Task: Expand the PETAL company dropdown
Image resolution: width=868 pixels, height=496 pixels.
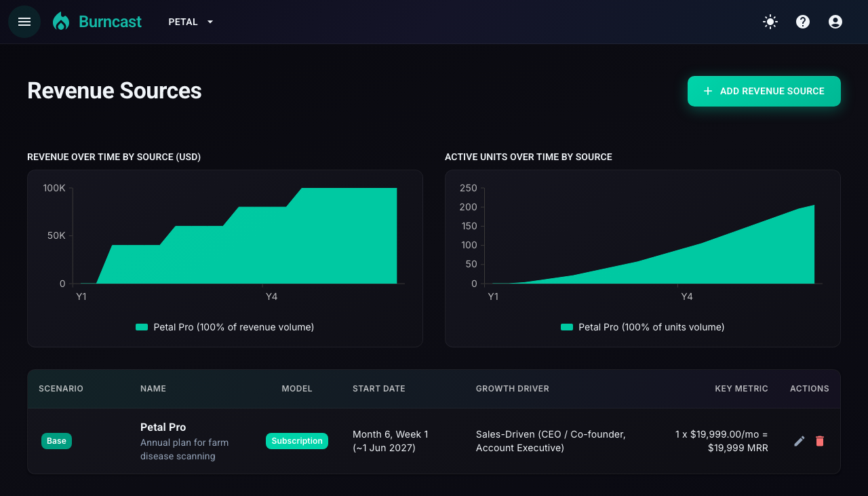Action: click(191, 22)
